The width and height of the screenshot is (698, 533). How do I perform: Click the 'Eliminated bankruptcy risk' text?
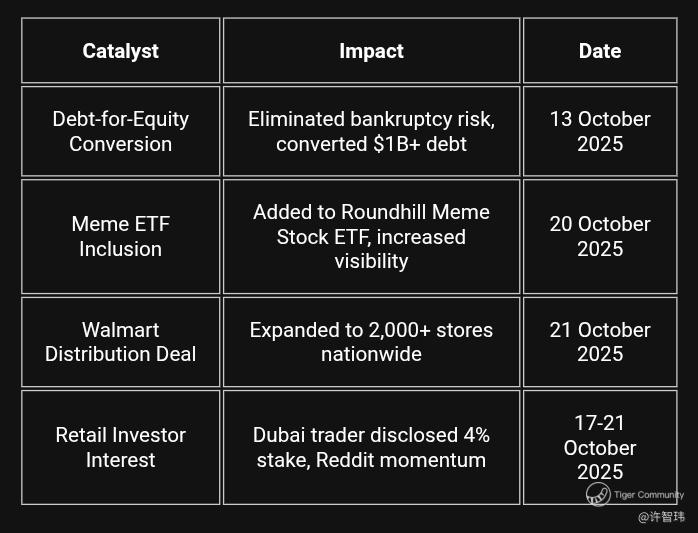pyautogui.click(x=371, y=119)
